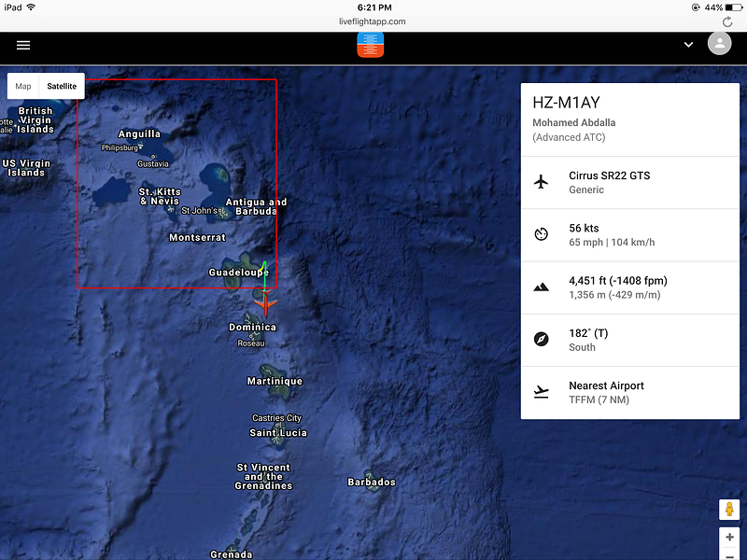Viewport: 747px width, 560px height.
Task: Click the (Advanced ATC) text
Action: click(569, 137)
